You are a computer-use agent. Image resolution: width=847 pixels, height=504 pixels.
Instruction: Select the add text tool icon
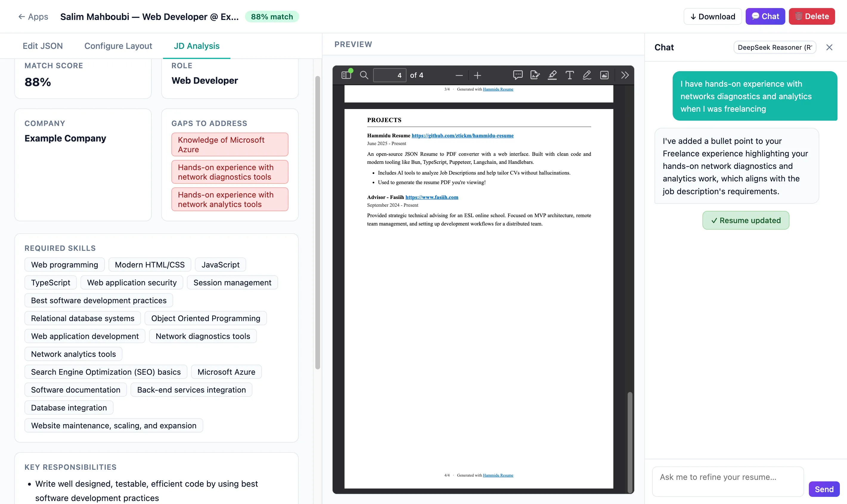click(x=570, y=75)
